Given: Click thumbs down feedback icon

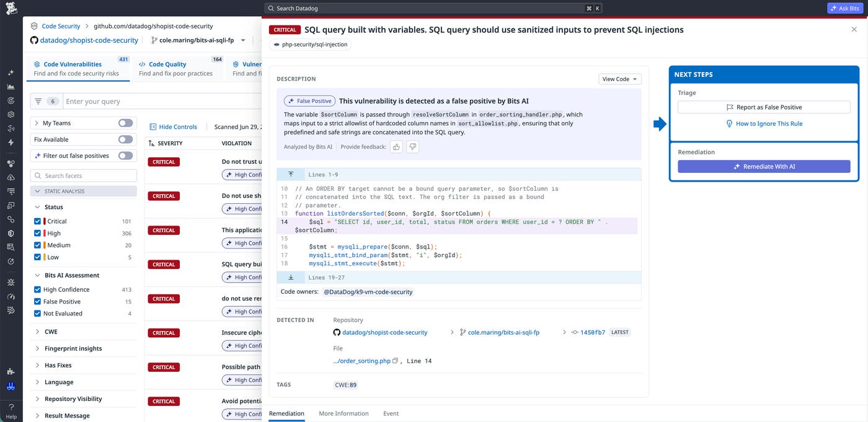Looking at the screenshot, I should click(x=412, y=147).
